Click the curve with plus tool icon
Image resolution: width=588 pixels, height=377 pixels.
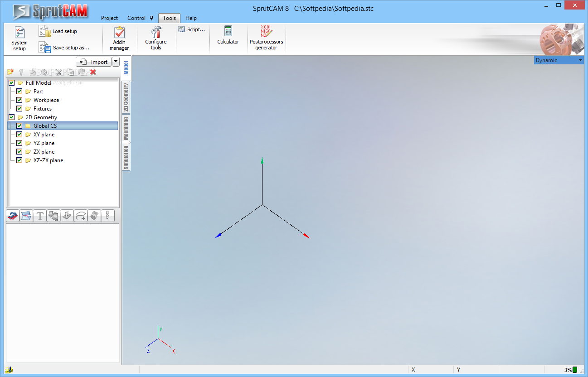click(x=81, y=216)
